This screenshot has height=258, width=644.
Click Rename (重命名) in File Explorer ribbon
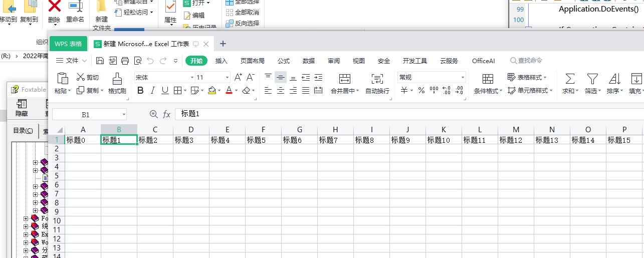click(x=75, y=12)
